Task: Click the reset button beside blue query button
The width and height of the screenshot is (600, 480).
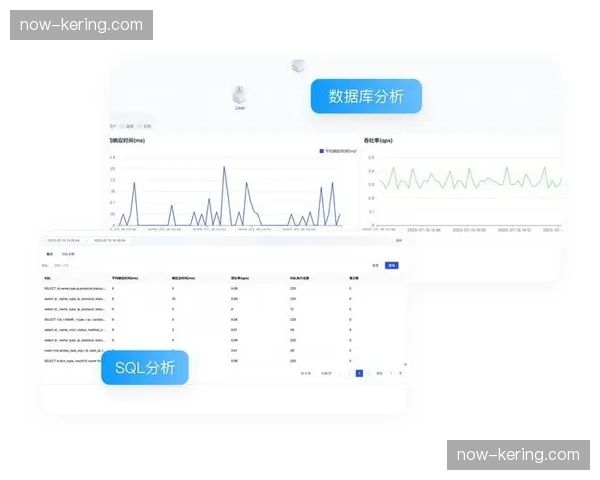Action: (x=376, y=265)
